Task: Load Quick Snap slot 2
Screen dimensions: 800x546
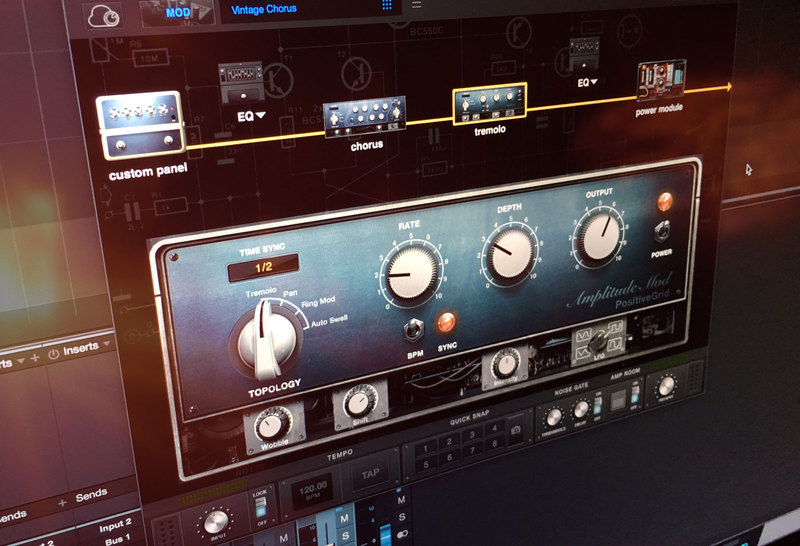Action: (448, 442)
